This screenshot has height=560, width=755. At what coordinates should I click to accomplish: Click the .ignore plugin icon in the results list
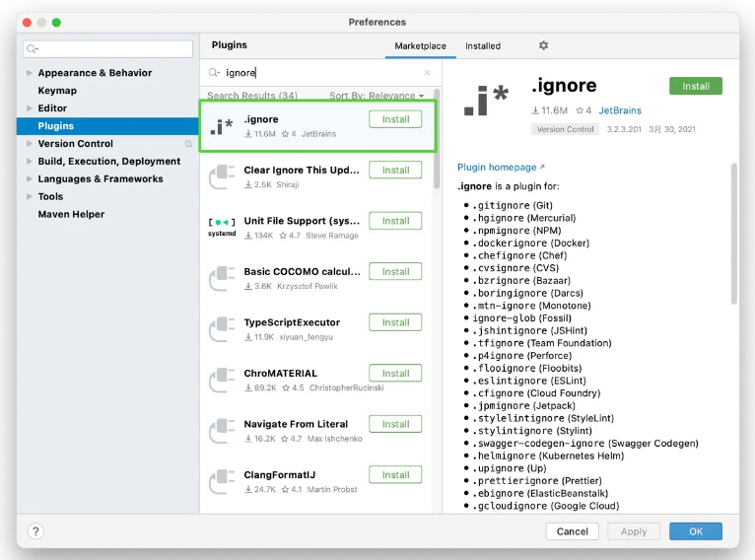(x=222, y=126)
